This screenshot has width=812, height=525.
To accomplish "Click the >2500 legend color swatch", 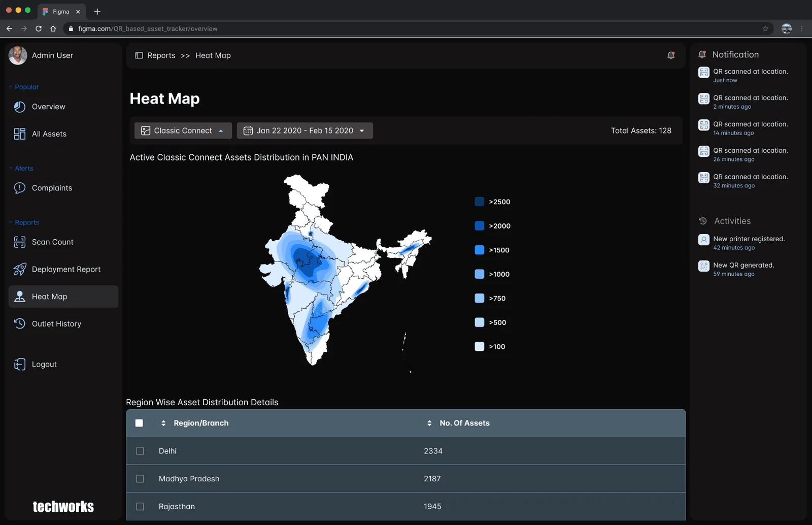I will tap(479, 202).
